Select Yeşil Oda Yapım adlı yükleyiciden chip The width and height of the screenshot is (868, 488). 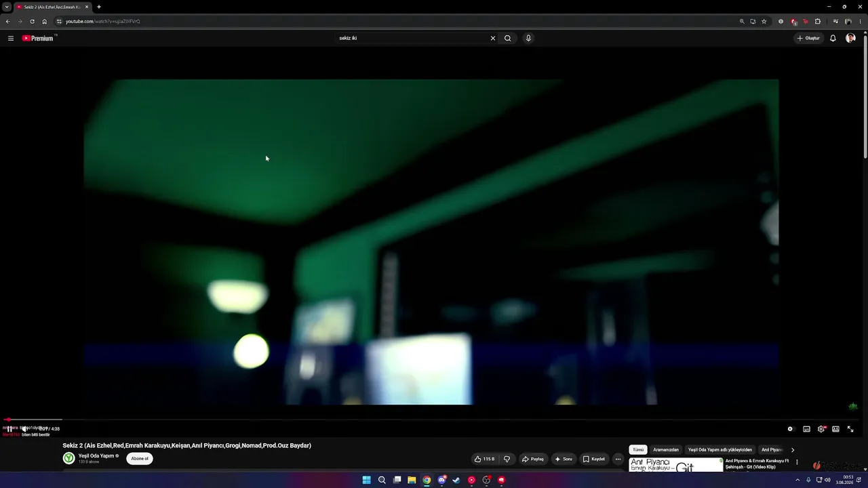point(720,449)
